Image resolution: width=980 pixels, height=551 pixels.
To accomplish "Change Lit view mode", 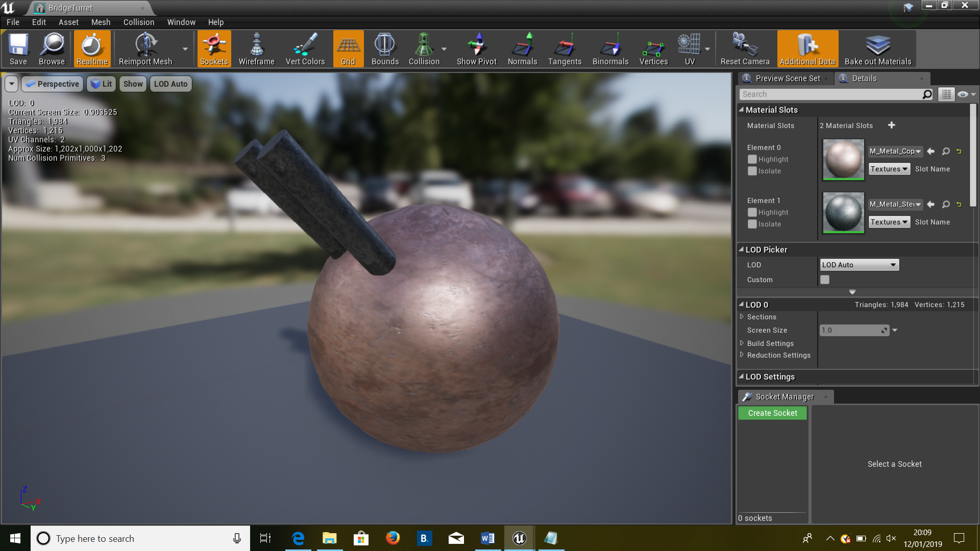I will pos(101,84).
